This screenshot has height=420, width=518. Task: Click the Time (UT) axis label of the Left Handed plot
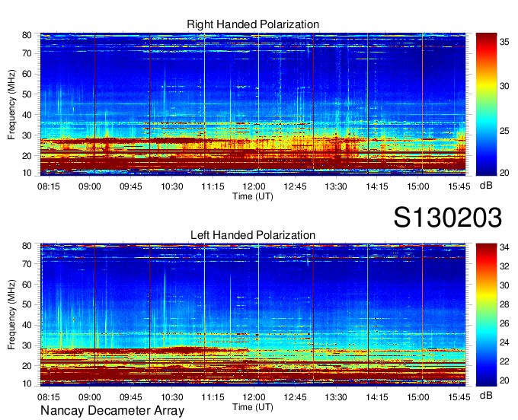(x=253, y=407)
